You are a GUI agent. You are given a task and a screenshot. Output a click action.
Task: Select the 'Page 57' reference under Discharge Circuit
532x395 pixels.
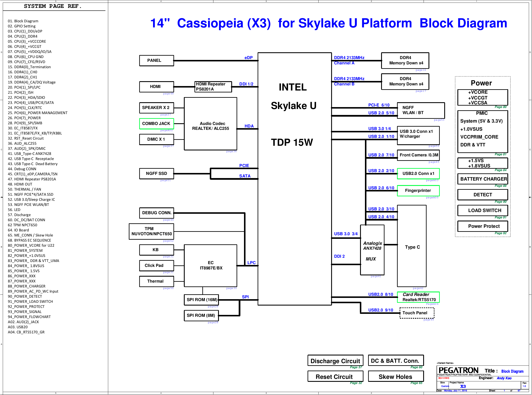click(x=356, y=367)
